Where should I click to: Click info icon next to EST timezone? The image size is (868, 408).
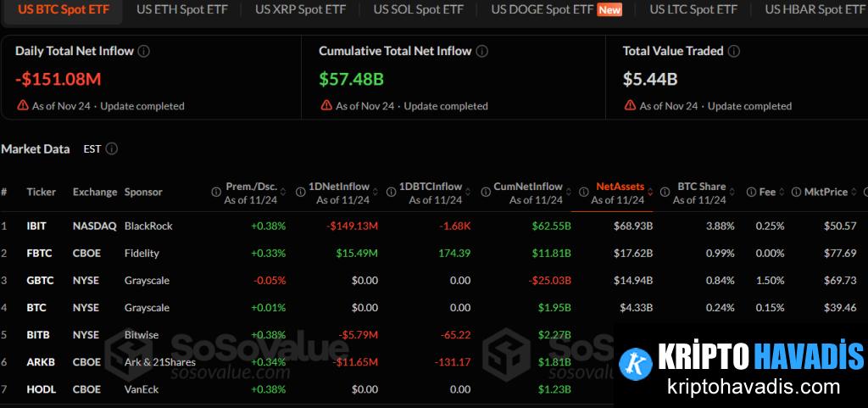pos(111,149)
